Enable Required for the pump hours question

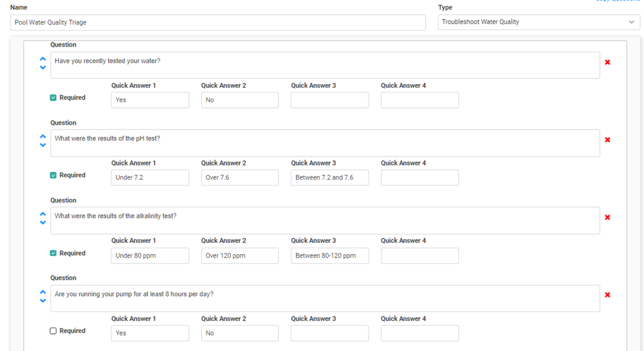pos(53,331)
